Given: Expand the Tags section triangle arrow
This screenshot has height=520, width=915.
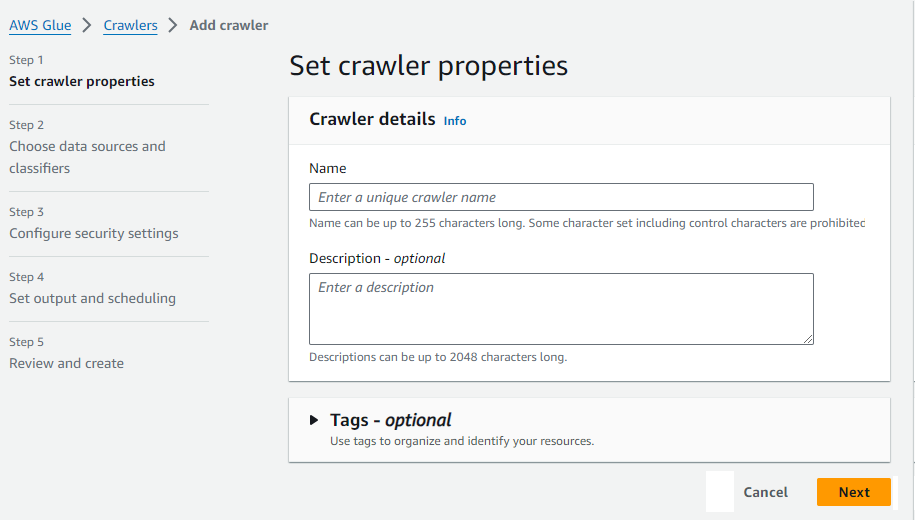Looking at the screenshot, I should tap(314, 421).
